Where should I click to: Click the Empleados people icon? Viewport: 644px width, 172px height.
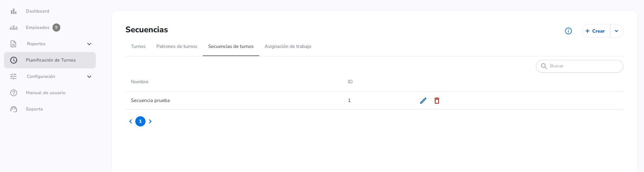[14, 28]
